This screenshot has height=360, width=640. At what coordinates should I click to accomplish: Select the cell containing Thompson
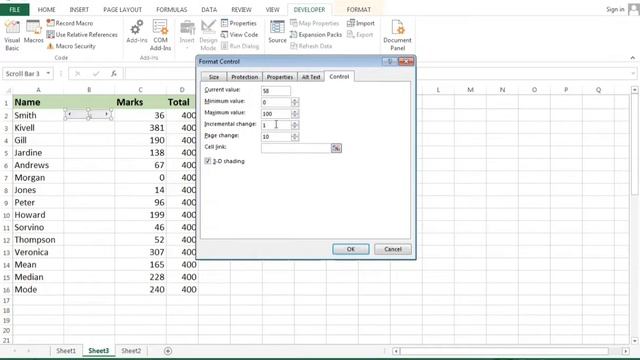38,240
